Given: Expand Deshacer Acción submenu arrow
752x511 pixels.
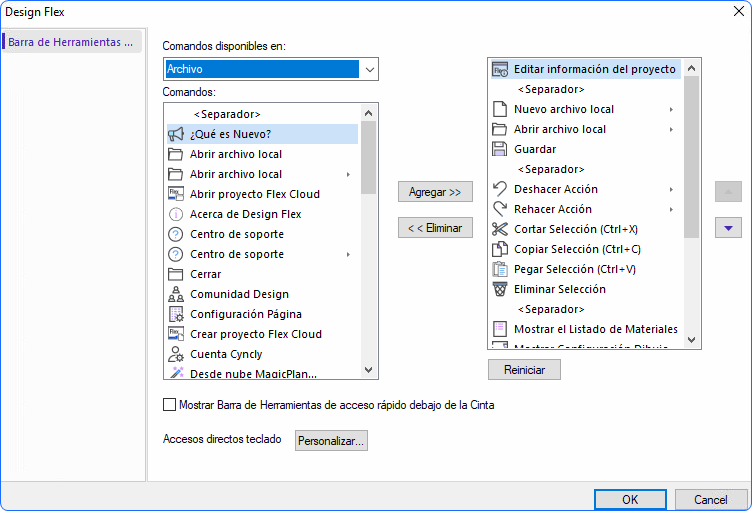Looking at the screenshot, I should click(x=671, y=190).
